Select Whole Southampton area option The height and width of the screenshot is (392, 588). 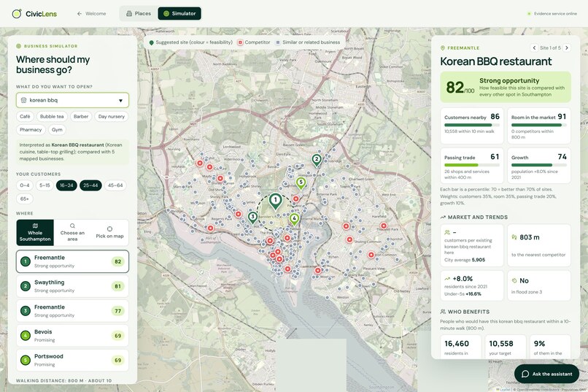[35, 233]
